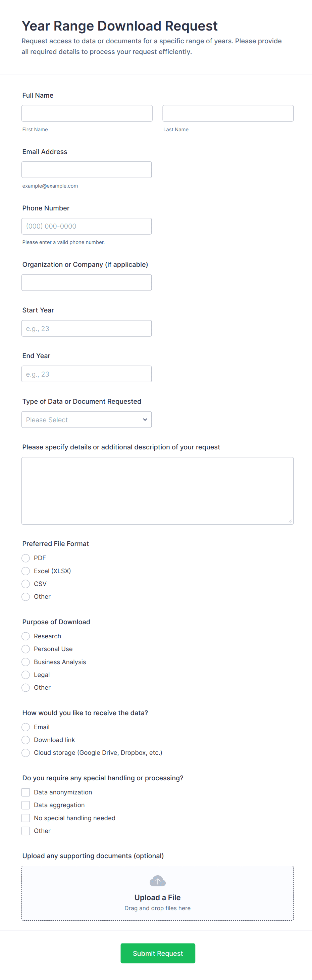The height and width of the screenshot is (980, 312).
Task: Choose Download link delivery method
Action: coord(26,740)
